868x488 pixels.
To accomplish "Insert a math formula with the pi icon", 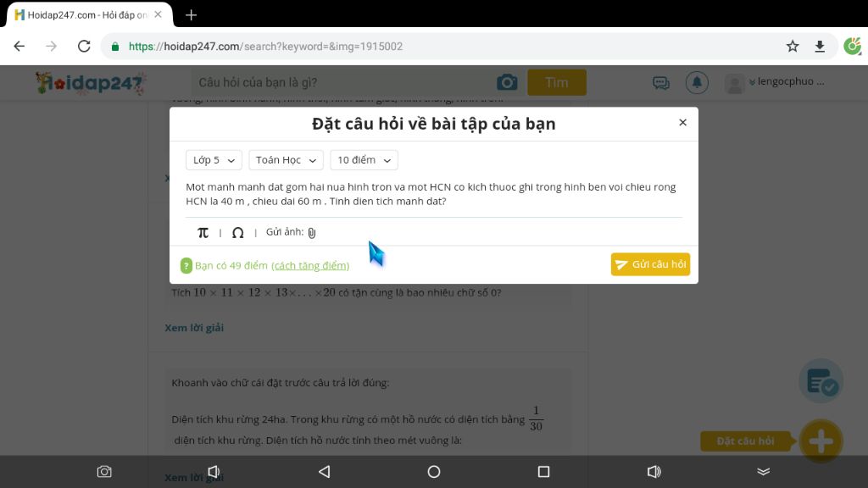I will tap(203, 232).
